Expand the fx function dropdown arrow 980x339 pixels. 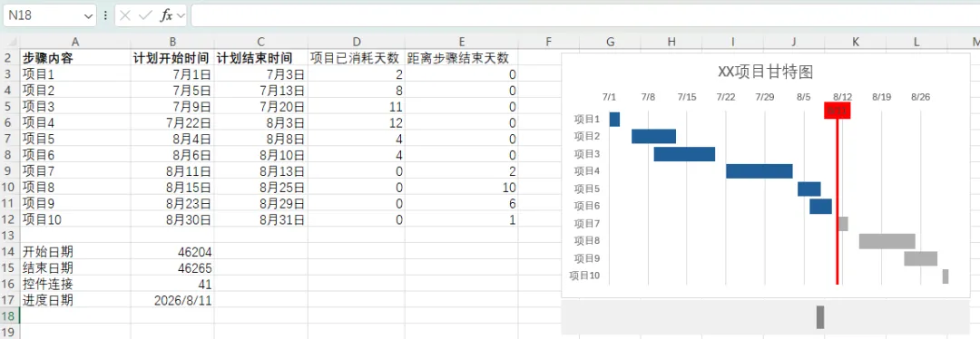(x=181, y=15)
